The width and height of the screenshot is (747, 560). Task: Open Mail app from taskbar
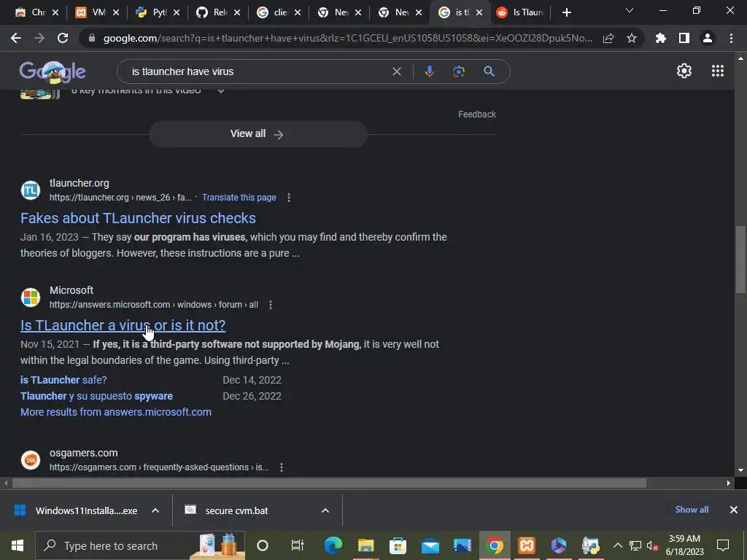[430, 545]
